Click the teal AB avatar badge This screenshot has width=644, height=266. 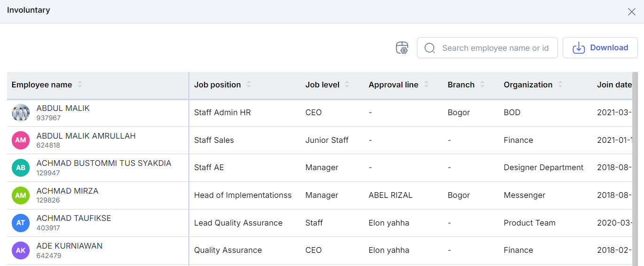[21, 168]
